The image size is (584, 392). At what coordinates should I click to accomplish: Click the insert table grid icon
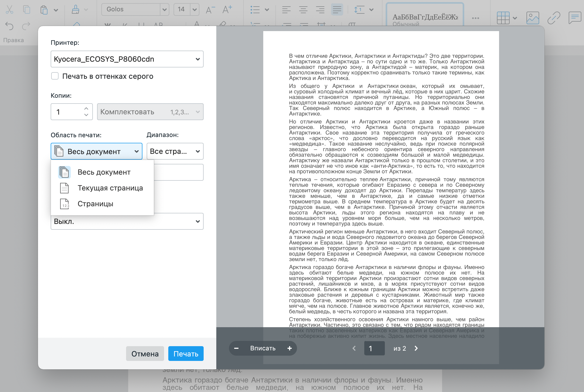(x=503, y=18)
